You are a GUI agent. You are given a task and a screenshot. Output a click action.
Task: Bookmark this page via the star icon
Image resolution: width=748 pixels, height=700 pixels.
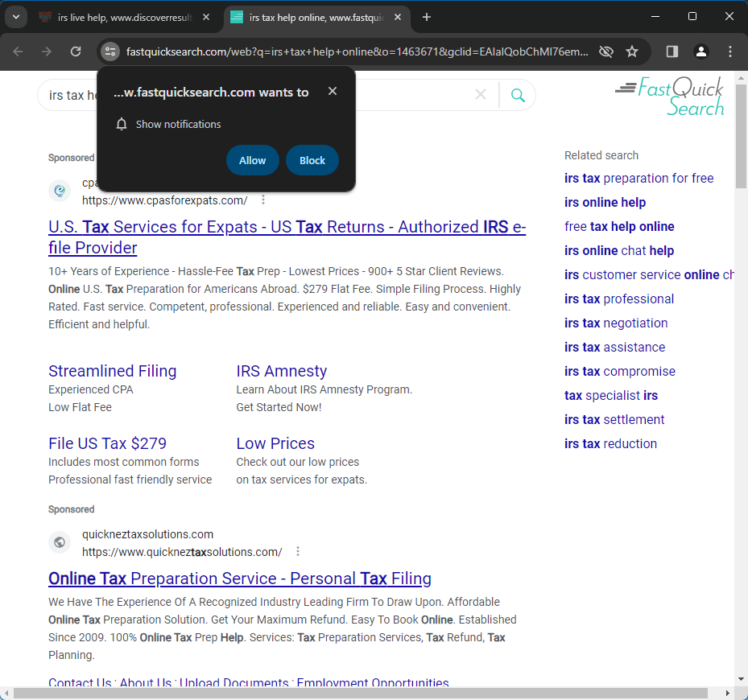pyautogui.click(x=633, y=51)
